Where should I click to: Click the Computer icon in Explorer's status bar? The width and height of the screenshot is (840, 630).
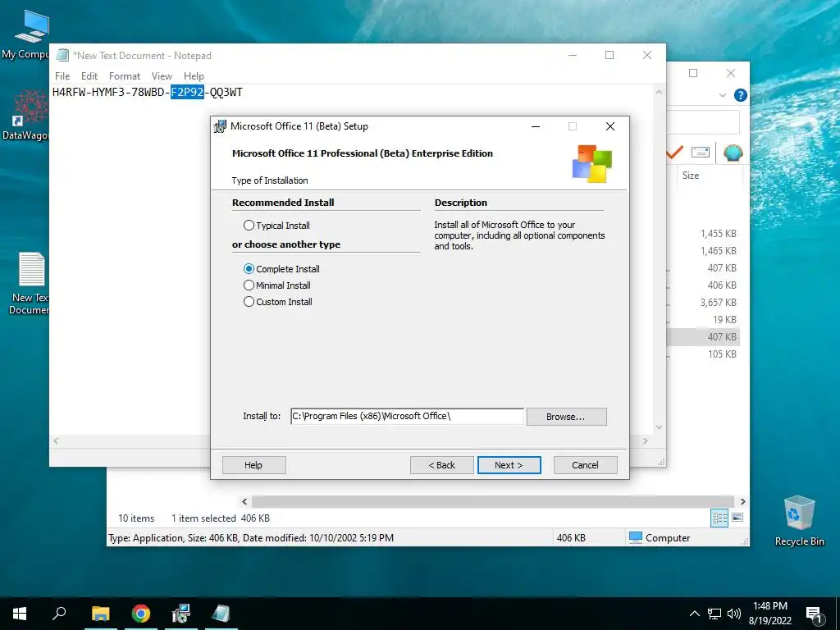click(x=636, y=538)
